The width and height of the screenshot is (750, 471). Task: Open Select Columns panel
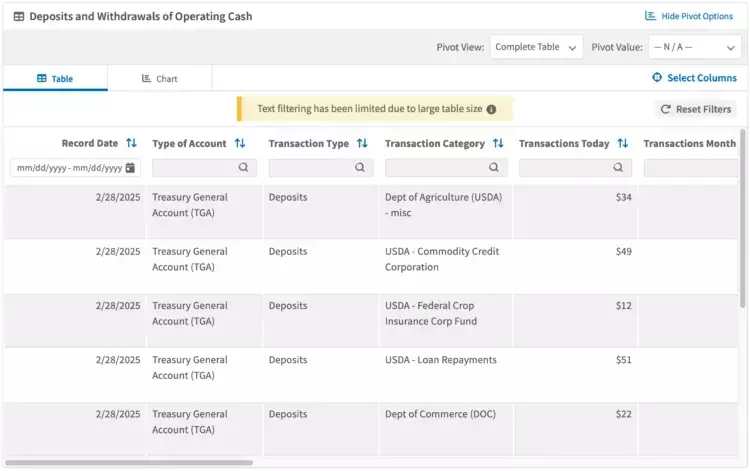(695, 77)
